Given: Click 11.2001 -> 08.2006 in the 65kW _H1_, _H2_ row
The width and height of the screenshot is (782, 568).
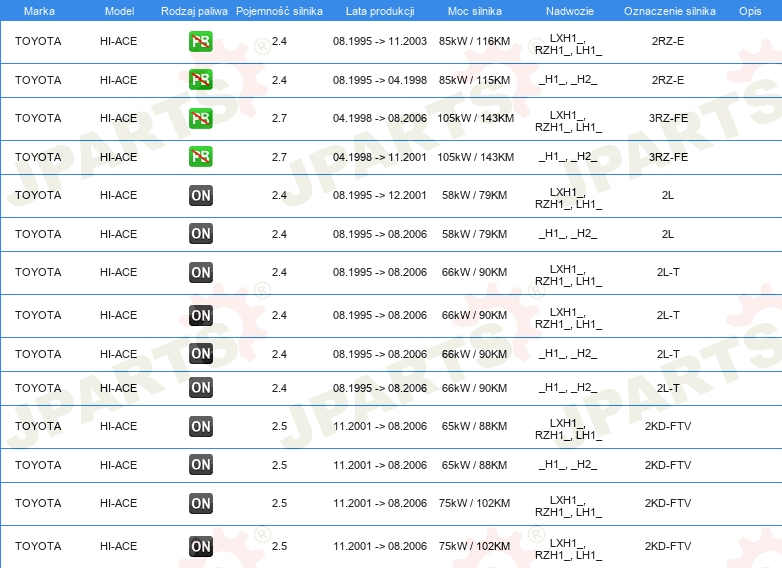Looking at the screenshot, I should click(380, 465).
